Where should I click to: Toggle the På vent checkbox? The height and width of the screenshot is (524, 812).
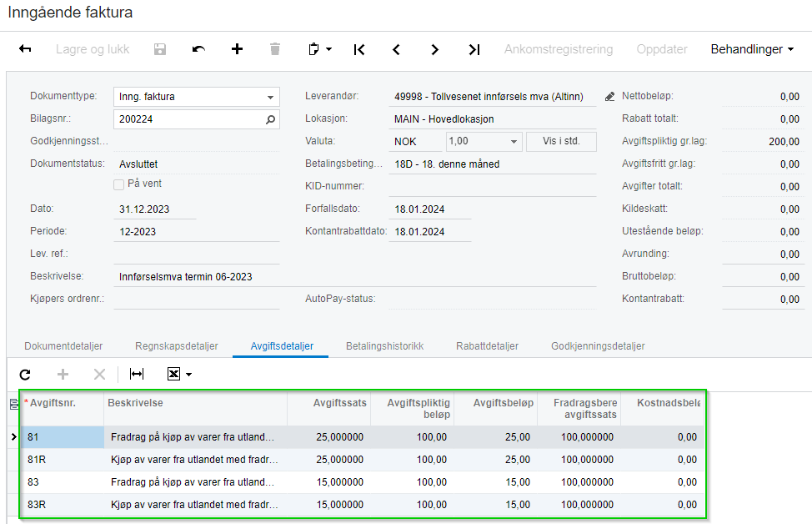tap(118, 184)
